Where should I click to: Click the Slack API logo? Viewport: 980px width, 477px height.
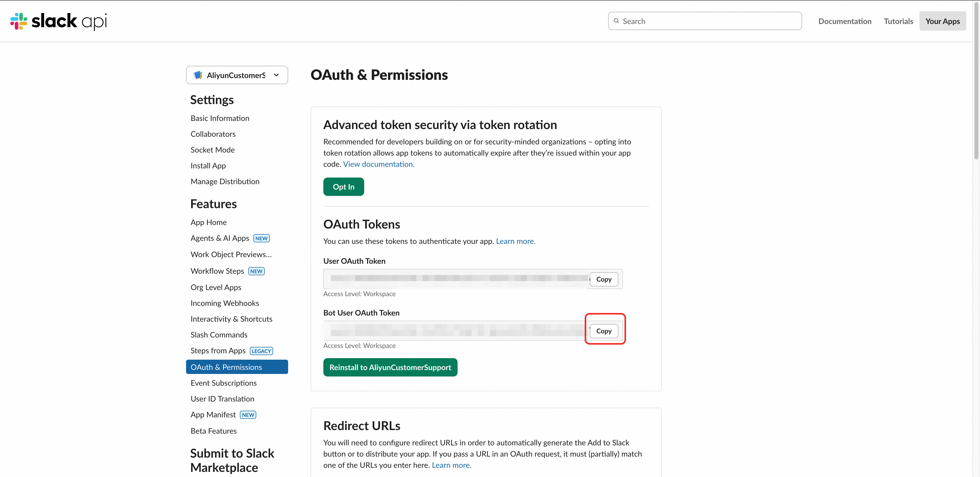(x=58, y=21)
